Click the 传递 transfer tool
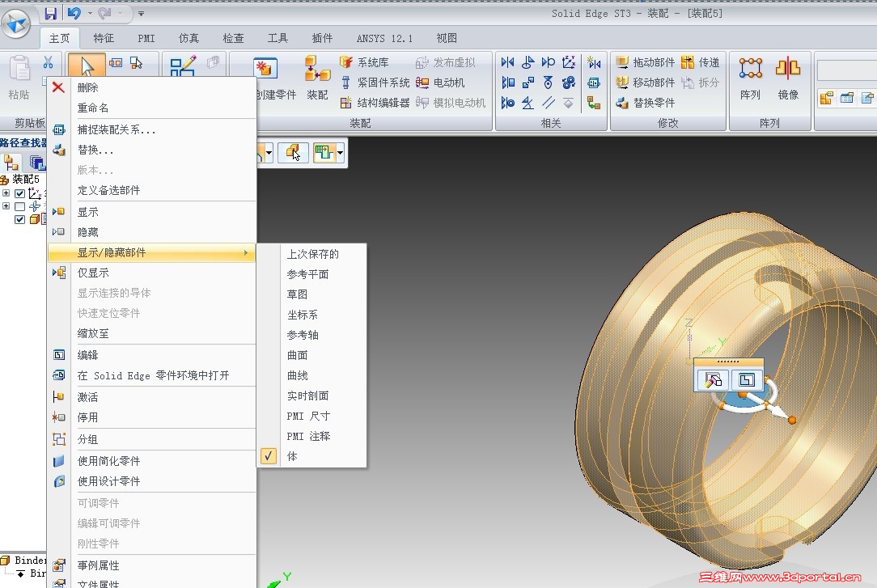This screenshot has width=877, height=588. click(701, 62)
